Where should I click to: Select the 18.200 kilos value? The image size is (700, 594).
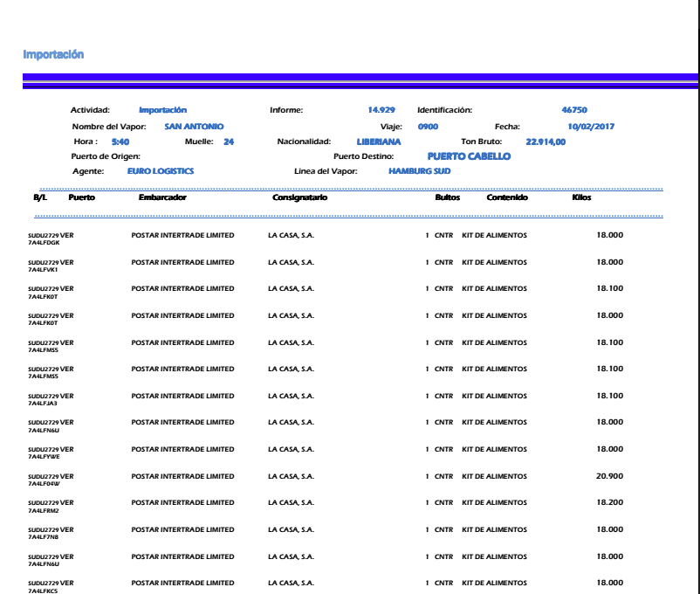[609, 503]
